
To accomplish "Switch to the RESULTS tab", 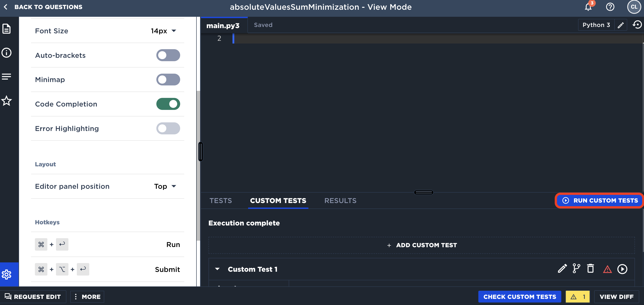I will click(340, 201).
